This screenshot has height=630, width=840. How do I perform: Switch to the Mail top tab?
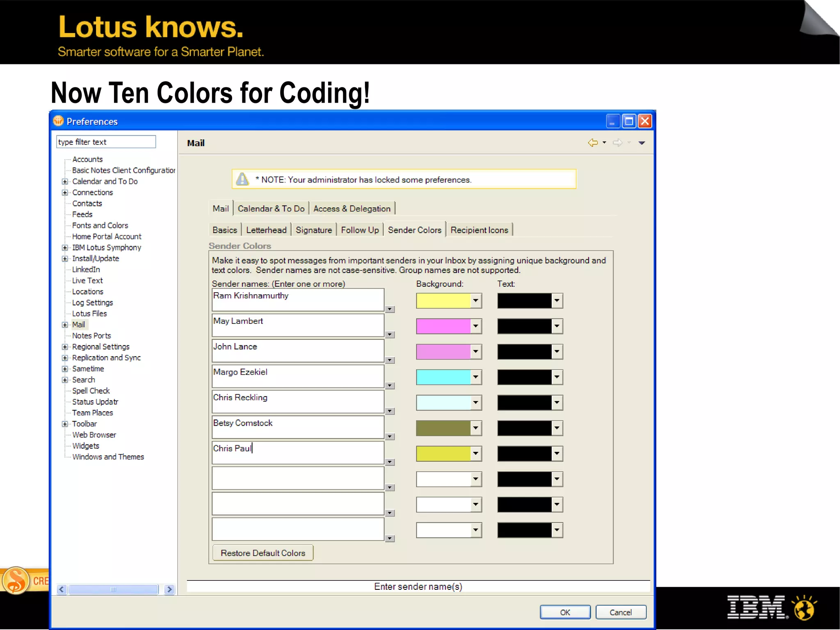click(221, 208)
